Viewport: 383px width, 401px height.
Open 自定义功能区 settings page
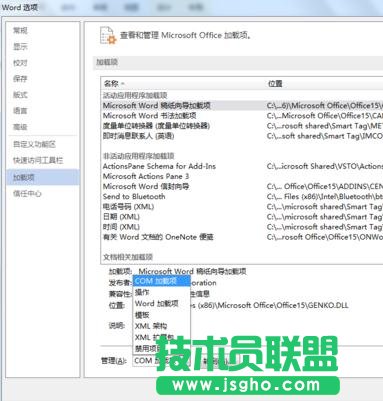[34, 144]
